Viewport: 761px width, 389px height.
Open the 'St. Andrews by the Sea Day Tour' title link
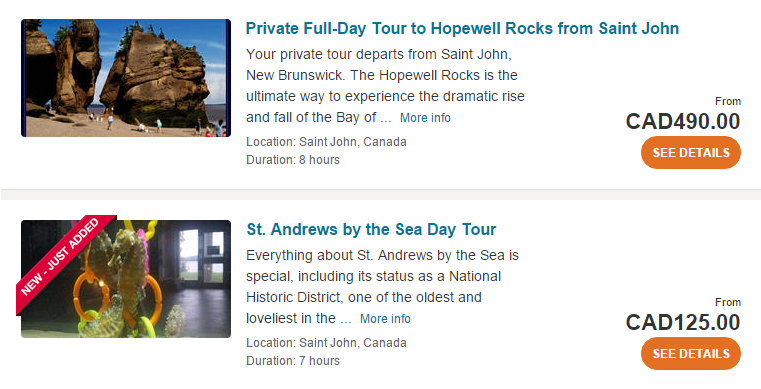pyautogui.click(x=371, y=229)
